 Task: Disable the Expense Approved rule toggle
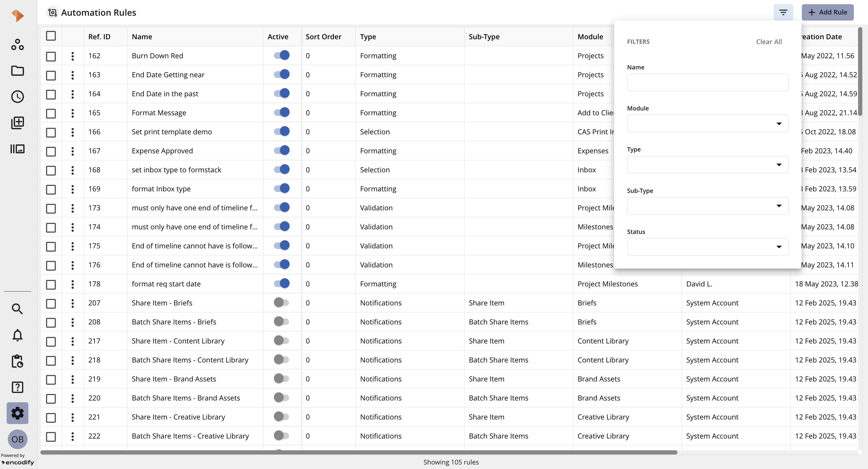[x=282, y=150]
